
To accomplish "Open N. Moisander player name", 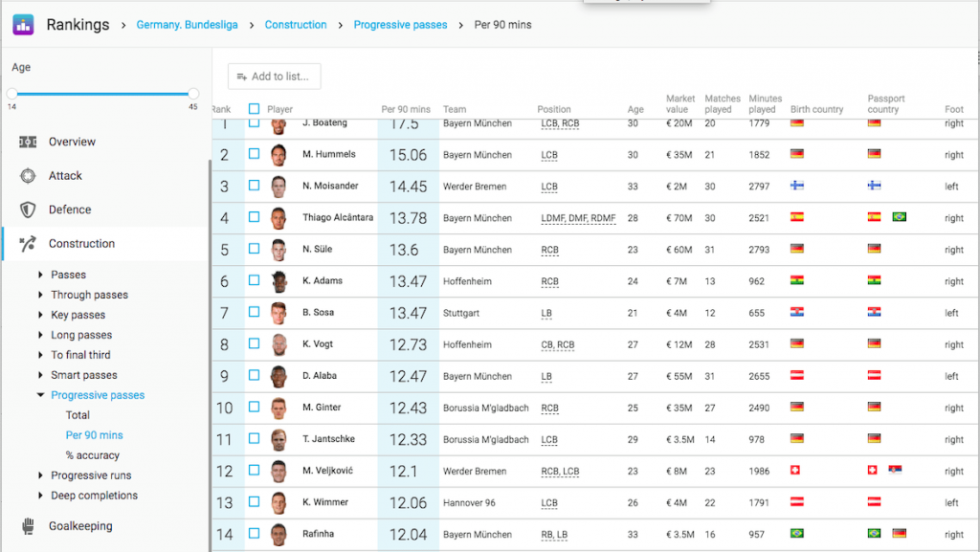I will click(330, 186).
